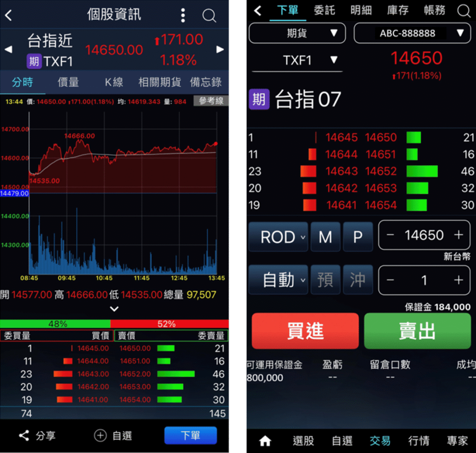Open the ROD order type dropdown
This screenshot has width=476, height=453.
point(278,237)
